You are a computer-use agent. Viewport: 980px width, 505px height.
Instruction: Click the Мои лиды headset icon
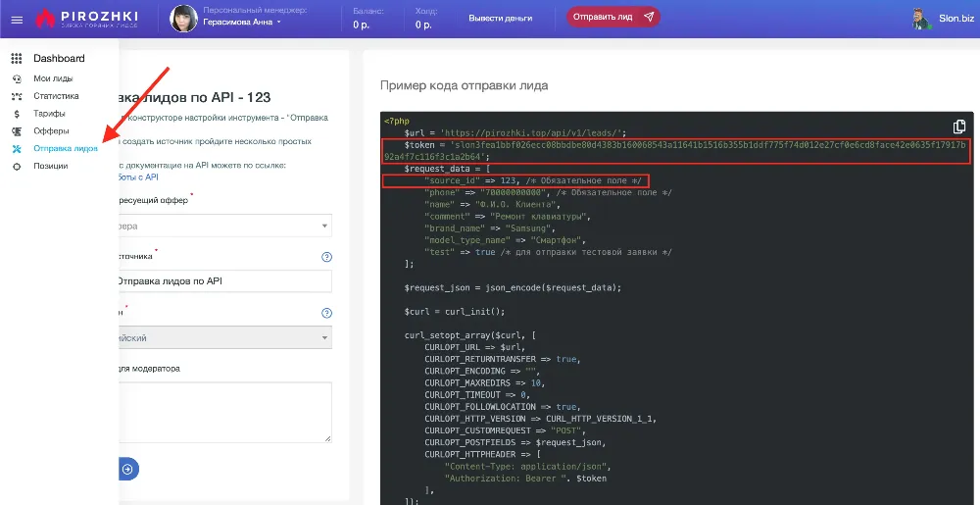pyautogui.click(x=17, y=78)
